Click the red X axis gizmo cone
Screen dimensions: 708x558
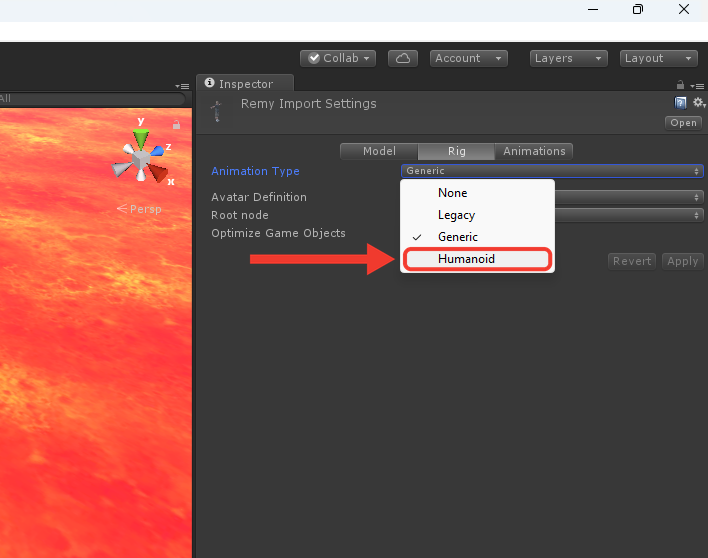tap(158, 173)
